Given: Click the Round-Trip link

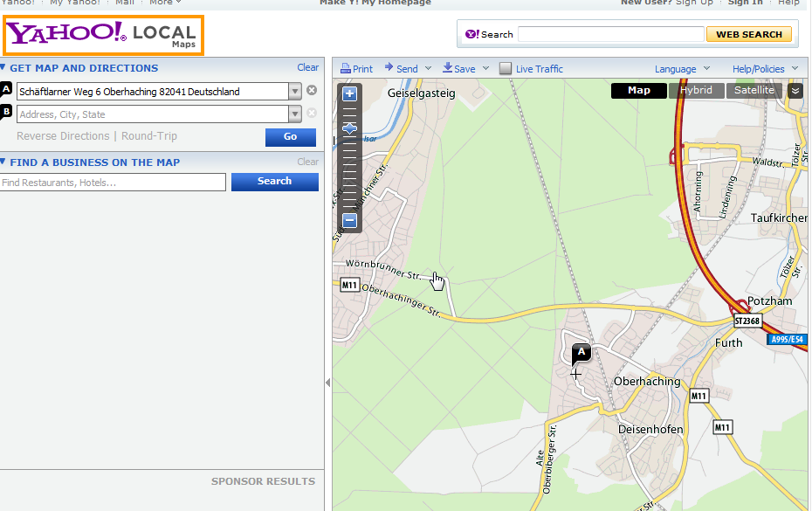Looking at the screenshot, I should pyautogui.click(x=149, y=136).
